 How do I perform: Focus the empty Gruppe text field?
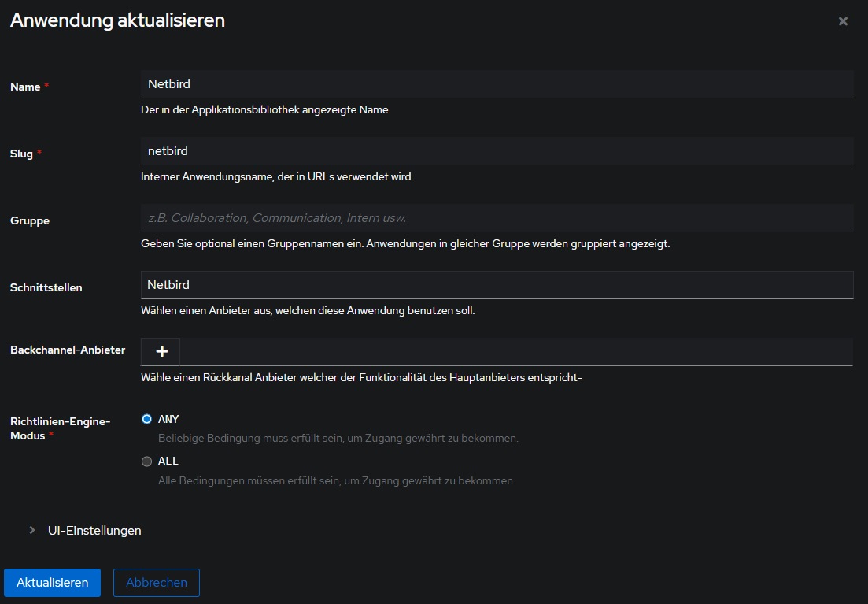(x=497, y=218)
